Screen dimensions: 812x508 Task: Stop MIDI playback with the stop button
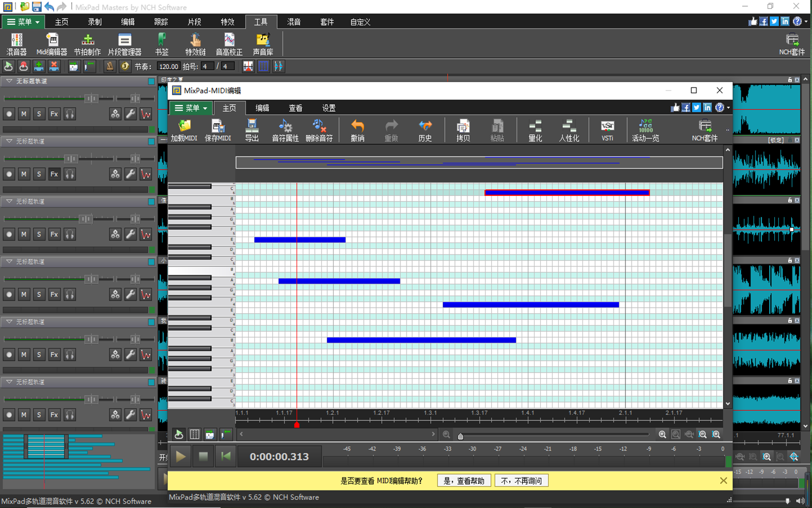pos(203,456)
